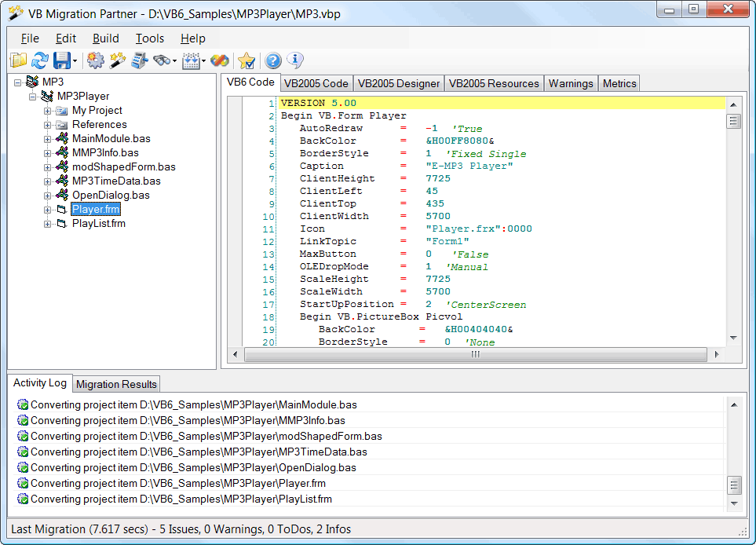Switch to the VB2005 Designer tab

point(399,83)
